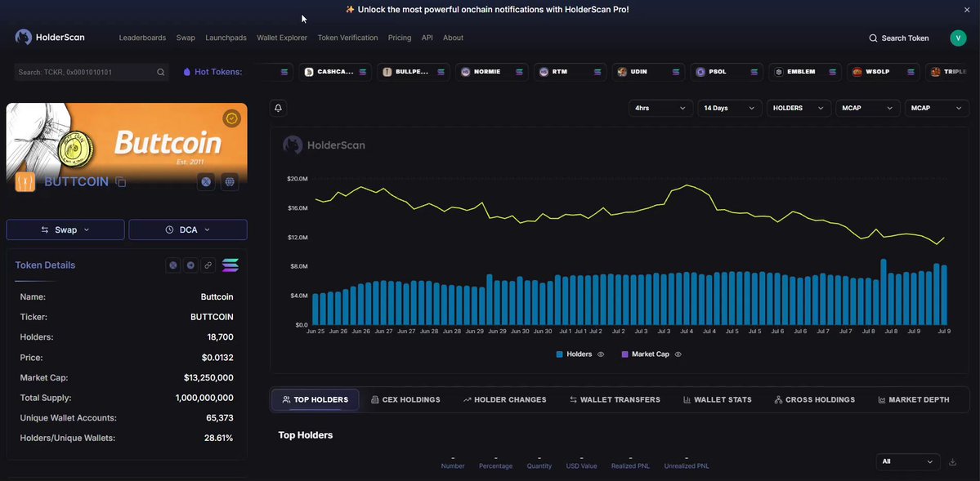980x481 pixels.
Task: Open the user avatar 'V' menu
Action: 958,38
